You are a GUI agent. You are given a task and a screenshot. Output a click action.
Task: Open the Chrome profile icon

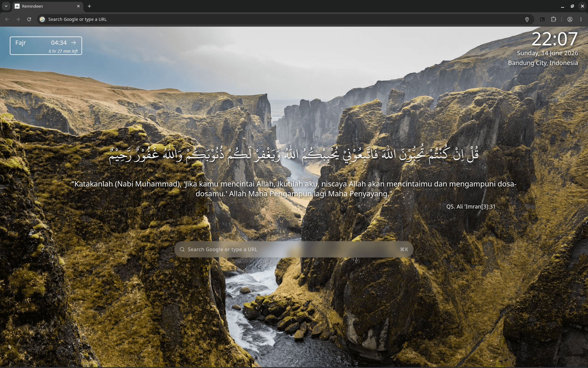(570, 19)
